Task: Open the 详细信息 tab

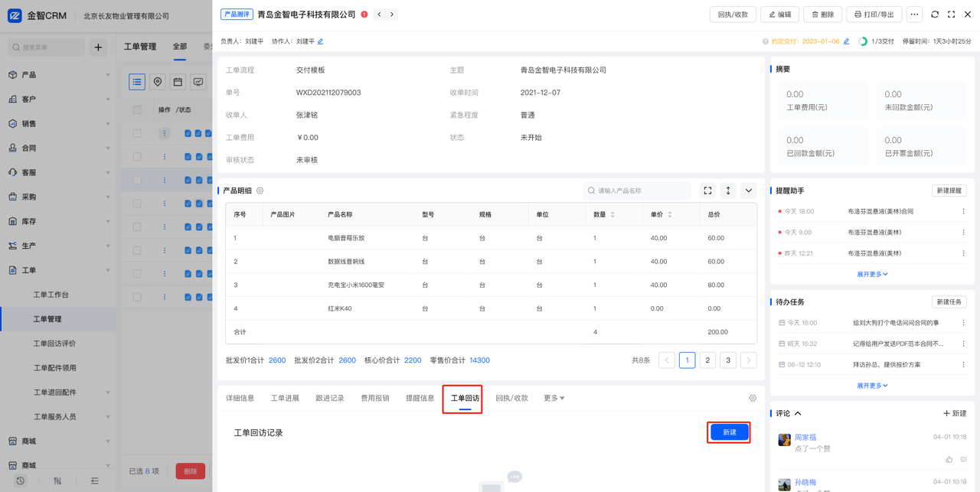Action: [x=240, y=399]
